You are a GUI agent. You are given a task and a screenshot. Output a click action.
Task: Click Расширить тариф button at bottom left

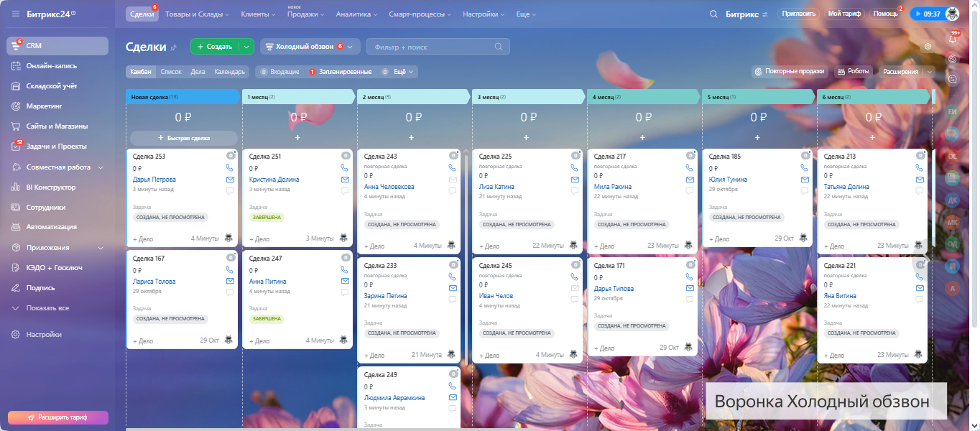click(x=58, y=417)
